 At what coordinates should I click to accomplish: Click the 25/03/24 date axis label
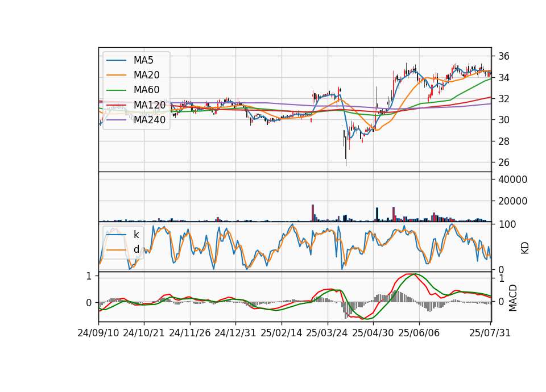pyautogui.click(x=327, y=333)
